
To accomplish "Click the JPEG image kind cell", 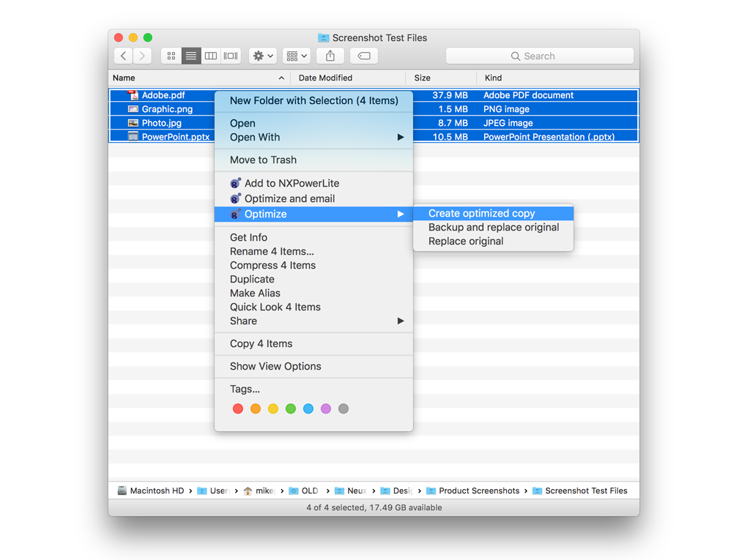I will (x=508, y=123).
